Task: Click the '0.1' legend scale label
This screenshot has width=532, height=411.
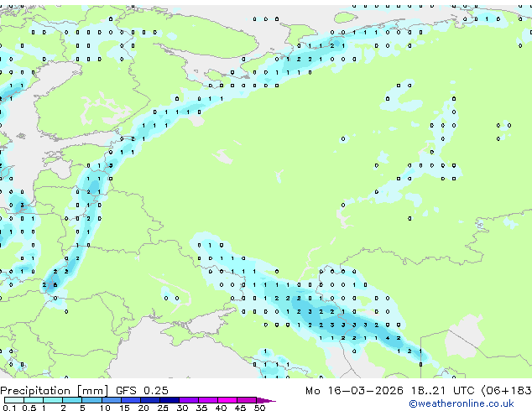Action: [x=9, y=408]
